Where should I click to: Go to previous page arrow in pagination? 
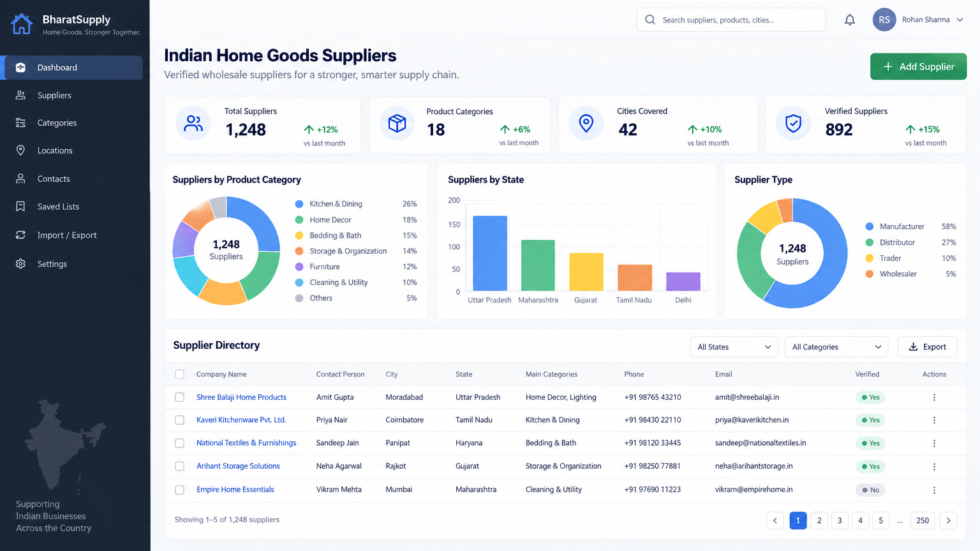(x=775, y=520)
